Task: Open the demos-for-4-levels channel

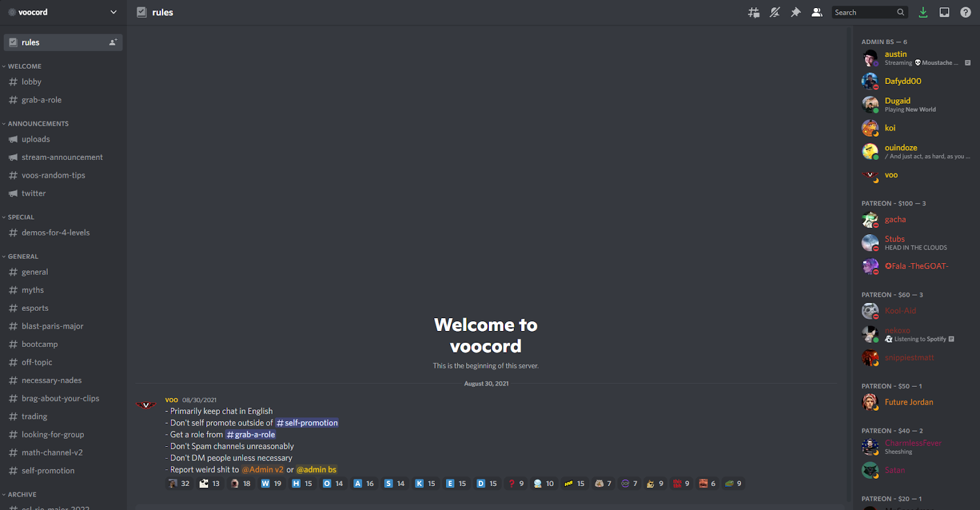Action: tap(63, 232)
